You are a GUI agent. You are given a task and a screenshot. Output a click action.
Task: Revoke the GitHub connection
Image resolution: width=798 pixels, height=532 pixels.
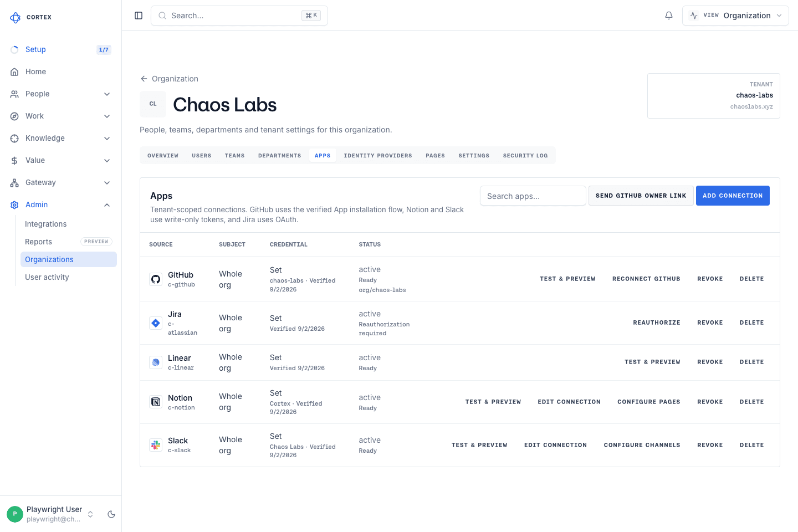710,279
